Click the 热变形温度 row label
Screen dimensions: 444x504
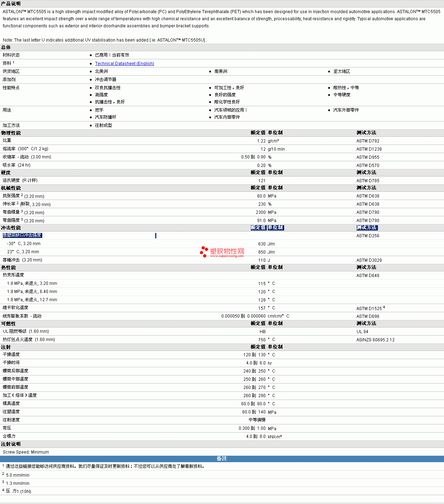coord(13,275)
